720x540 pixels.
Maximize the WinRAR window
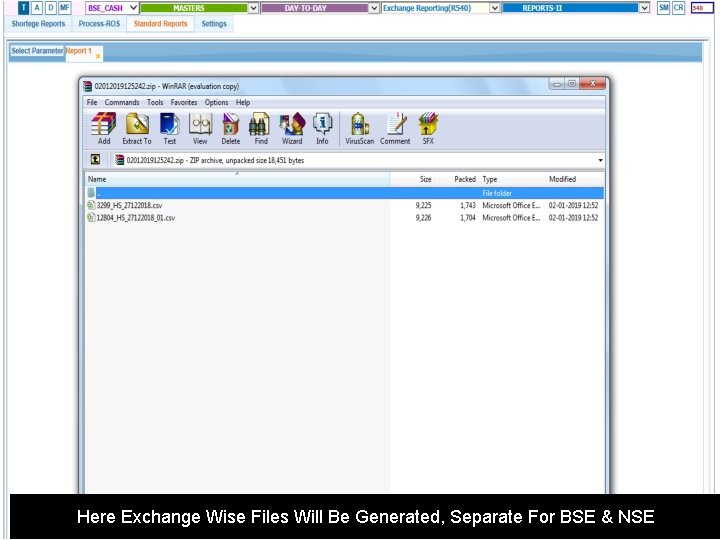[572, 84]
